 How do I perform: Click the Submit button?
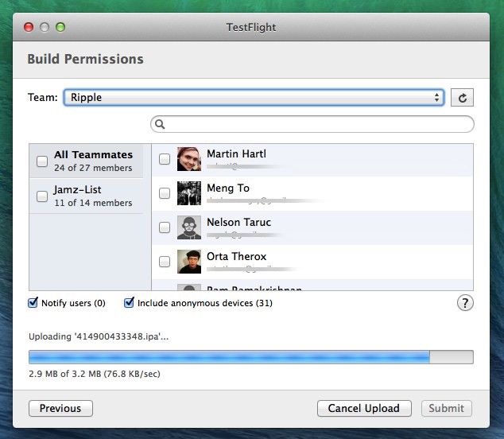click(447, 409)
